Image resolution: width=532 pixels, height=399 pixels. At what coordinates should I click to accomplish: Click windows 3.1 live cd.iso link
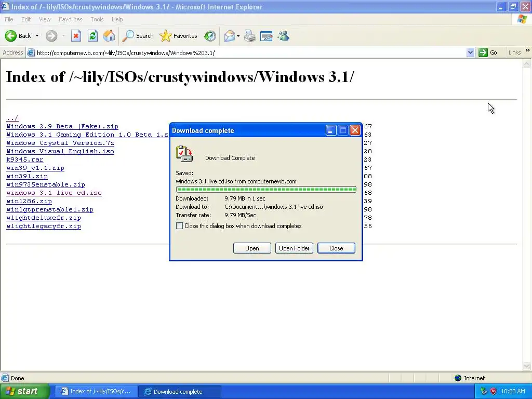point(54,193)
